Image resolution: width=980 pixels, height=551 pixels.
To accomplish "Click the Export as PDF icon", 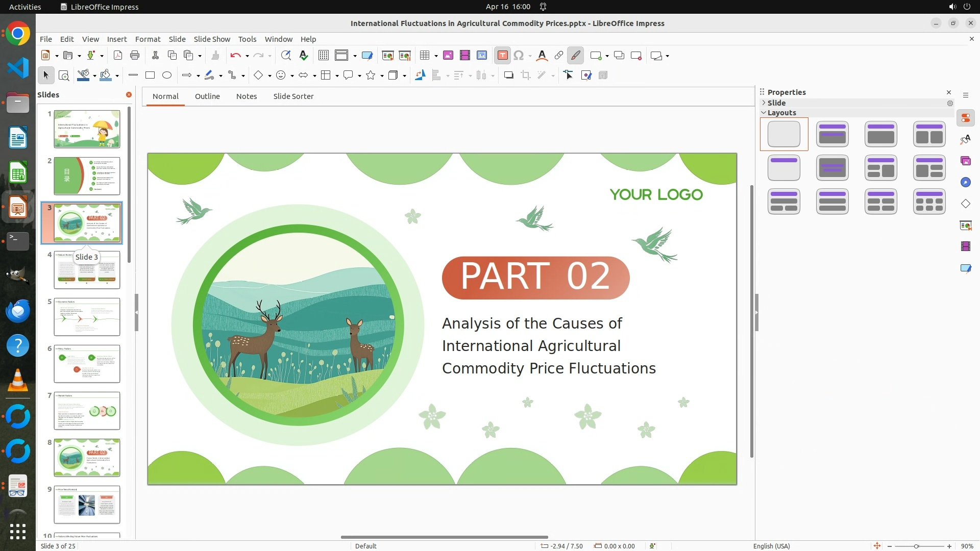I will pyautogui.click(x=117, y=56).
